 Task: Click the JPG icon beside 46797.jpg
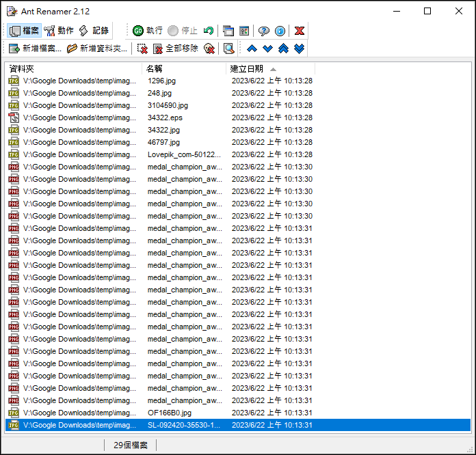[x=14, y=142]
